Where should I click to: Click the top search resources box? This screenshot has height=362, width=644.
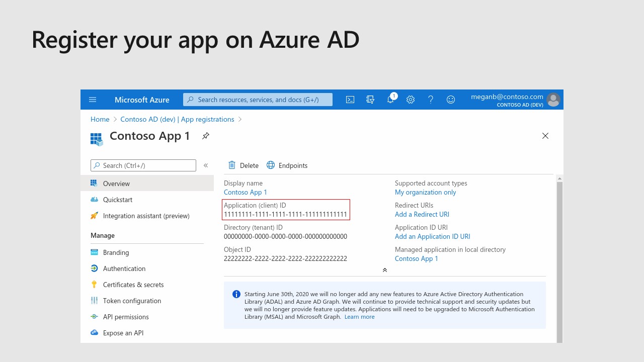click(258, 100)
